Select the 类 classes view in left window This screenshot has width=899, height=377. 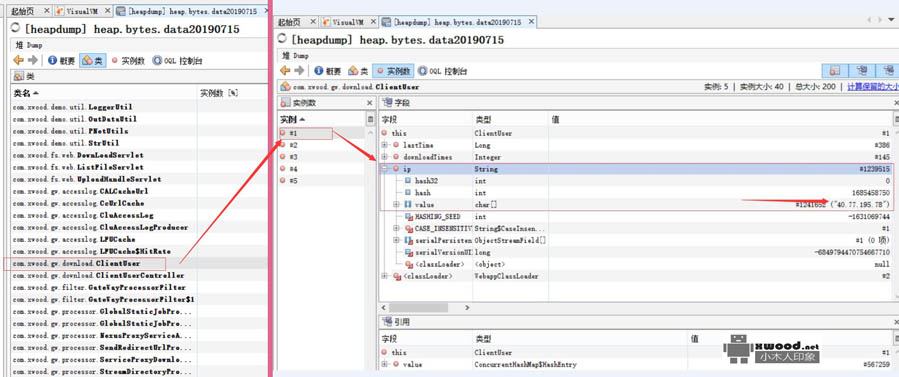pos(92,61)
